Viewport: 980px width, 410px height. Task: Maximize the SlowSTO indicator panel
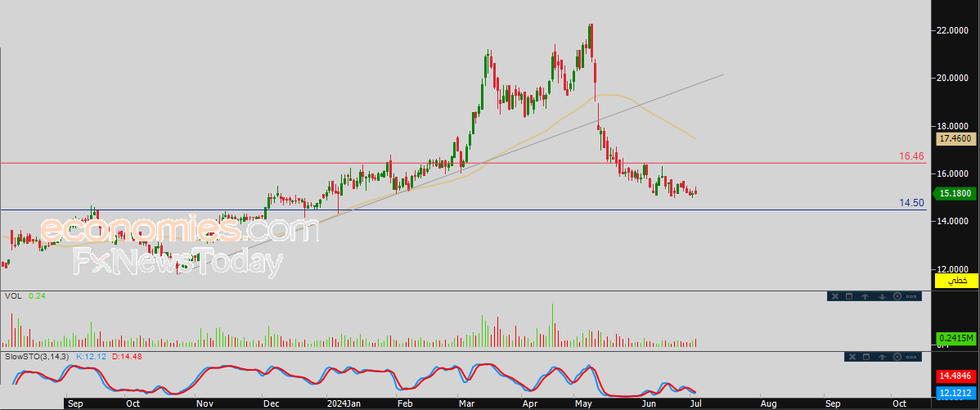click(x=866, y=357)
